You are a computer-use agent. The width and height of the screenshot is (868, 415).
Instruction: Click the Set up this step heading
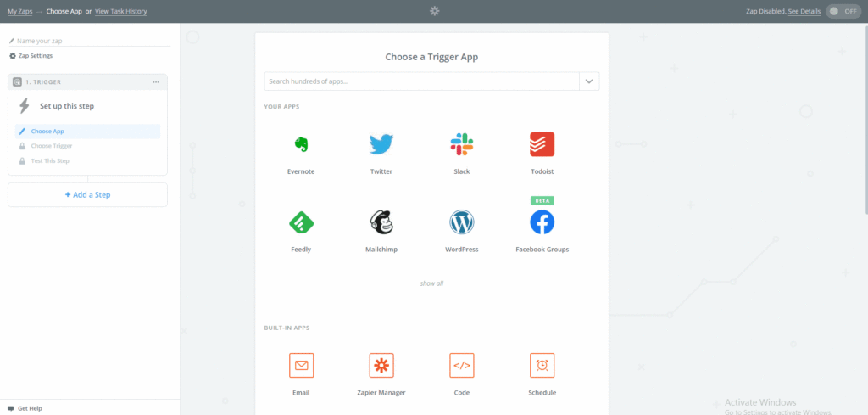pos(67,106)
